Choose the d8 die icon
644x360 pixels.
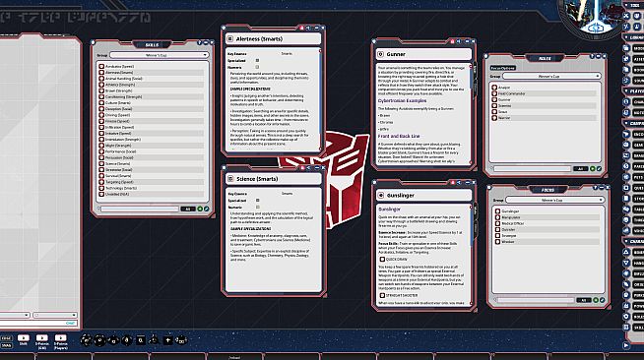pyautogui.click(x=127, y=340)
